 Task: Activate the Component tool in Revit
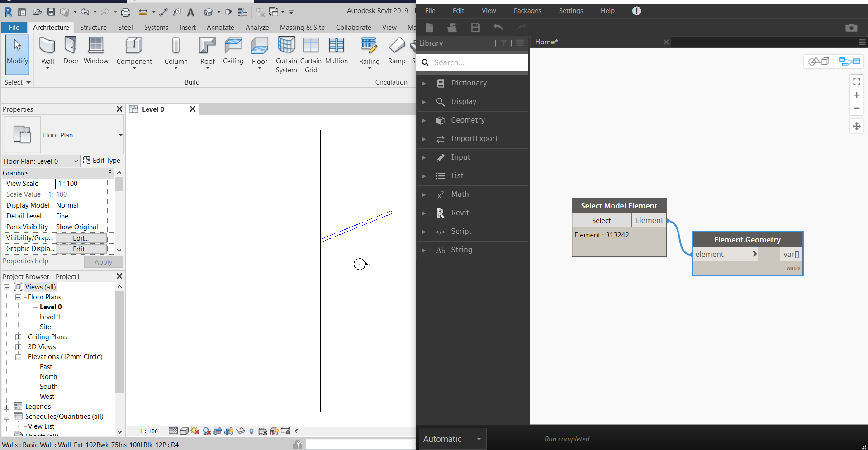click(x=134, y=53)
